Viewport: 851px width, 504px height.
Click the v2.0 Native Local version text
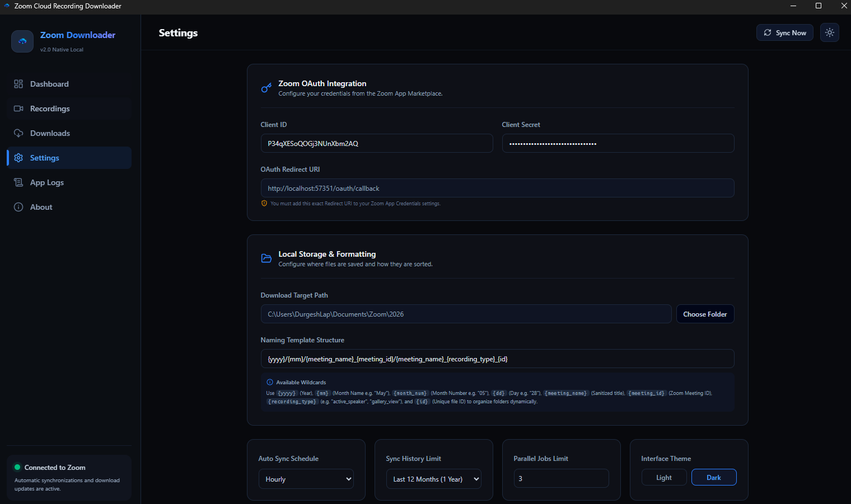tap(62, 50)
